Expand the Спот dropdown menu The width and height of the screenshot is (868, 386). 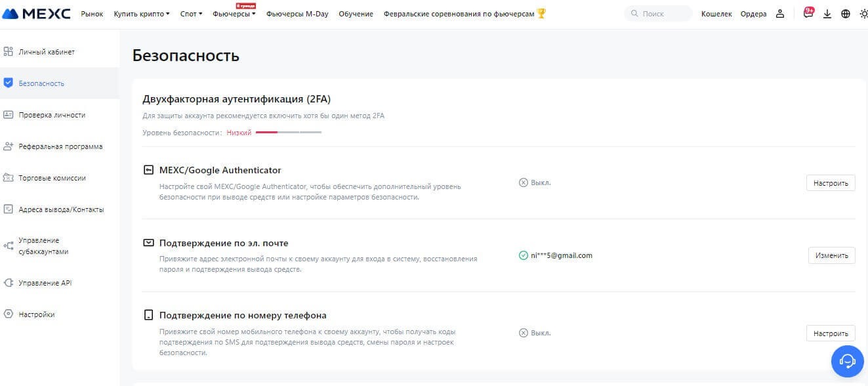click(191, 14)
